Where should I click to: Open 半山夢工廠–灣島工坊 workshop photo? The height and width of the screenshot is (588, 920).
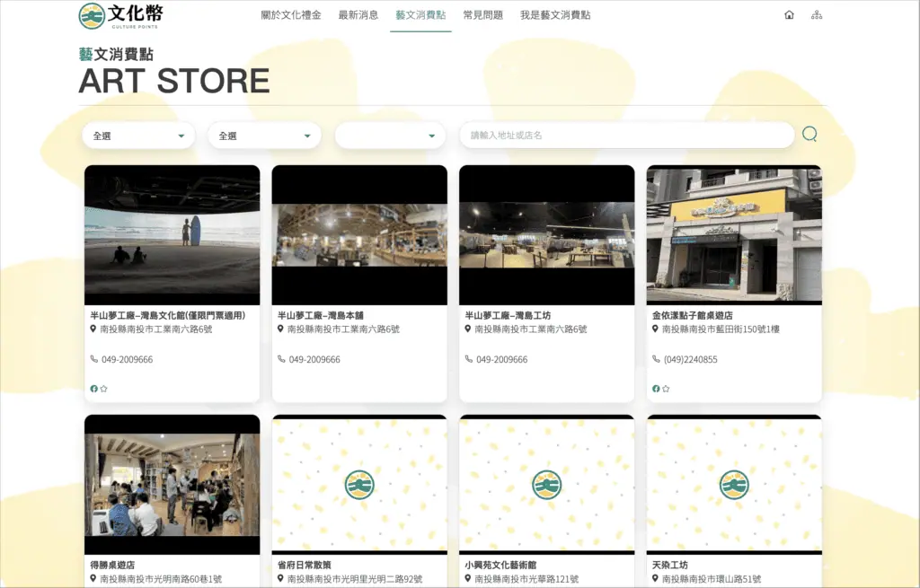click(547, 235)
